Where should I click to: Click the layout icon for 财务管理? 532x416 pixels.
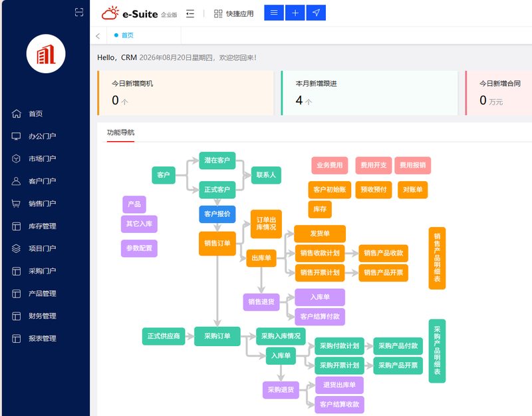click(16, 316)
